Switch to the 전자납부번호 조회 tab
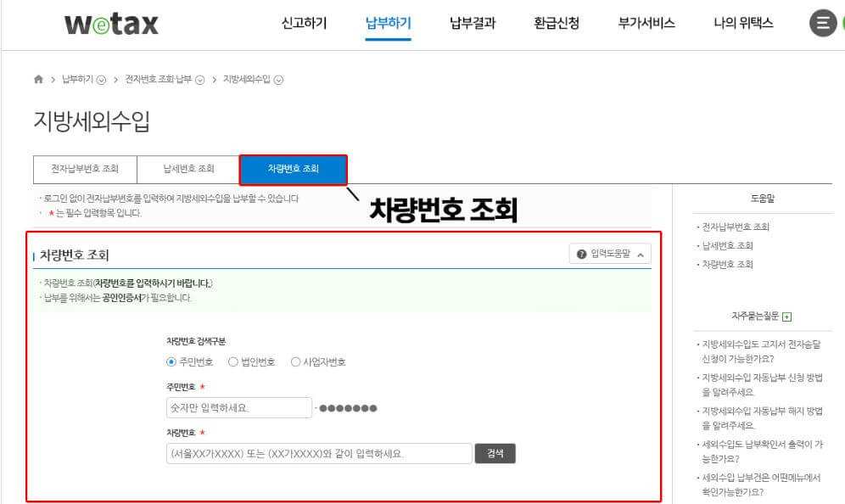The width and height of the screenshot is (845, 504). pos(84,169)
